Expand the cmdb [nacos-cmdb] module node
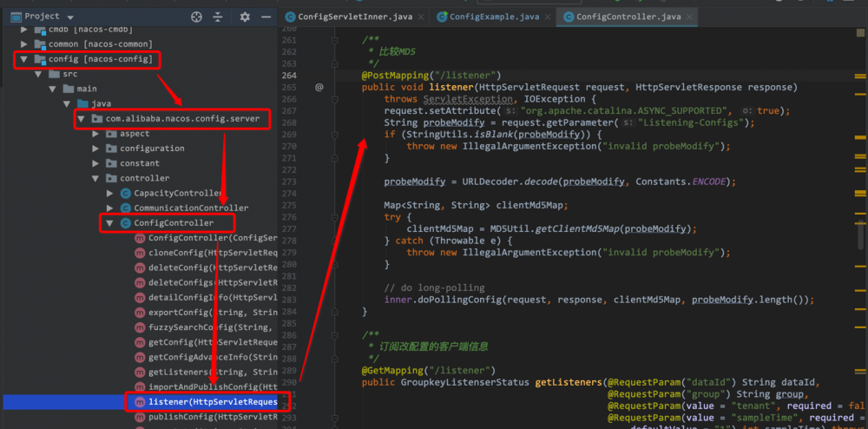This screenshot has height=429, width=868. coord(23,30)
